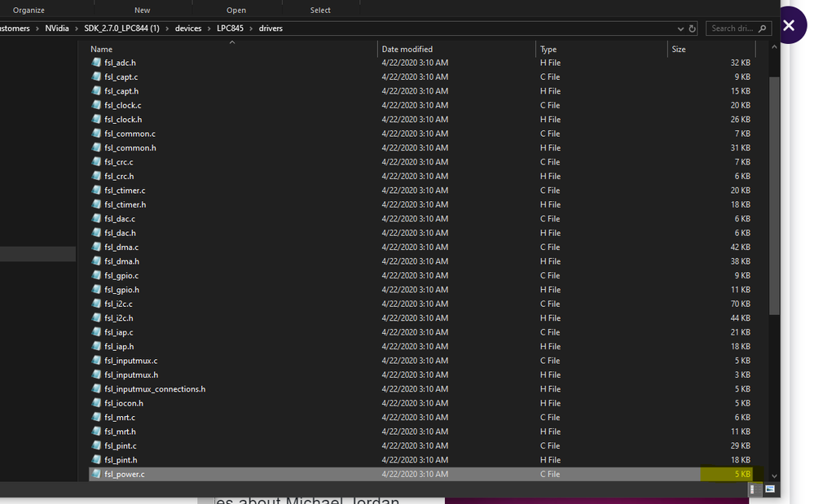The image size is (814, 504).
Task: Click the scroll up arrow
Action: click(x=774, y=47)
